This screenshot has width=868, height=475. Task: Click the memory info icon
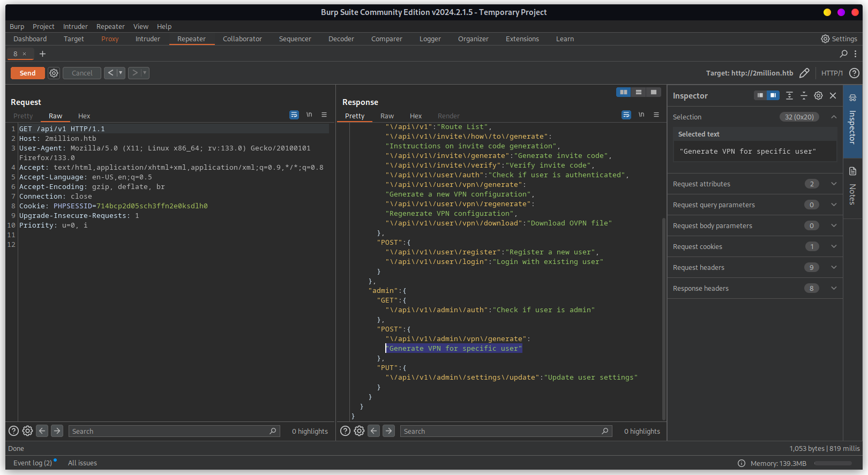tap(742, 463)
